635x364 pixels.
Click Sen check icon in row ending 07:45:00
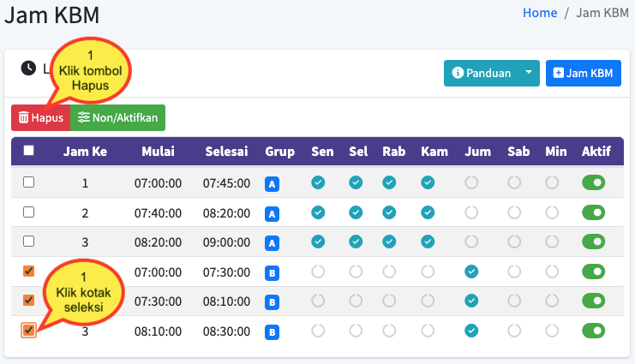pyautogui.click(x=318, y=182)
